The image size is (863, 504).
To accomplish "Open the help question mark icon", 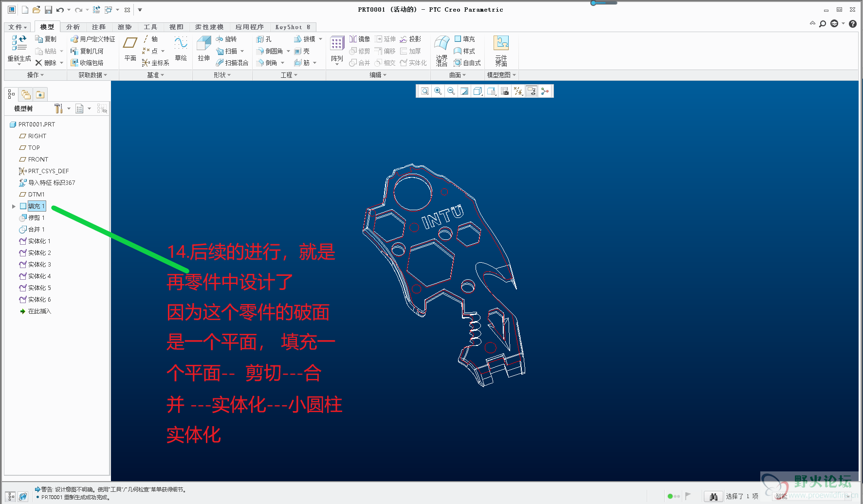I will pos(853,24).
